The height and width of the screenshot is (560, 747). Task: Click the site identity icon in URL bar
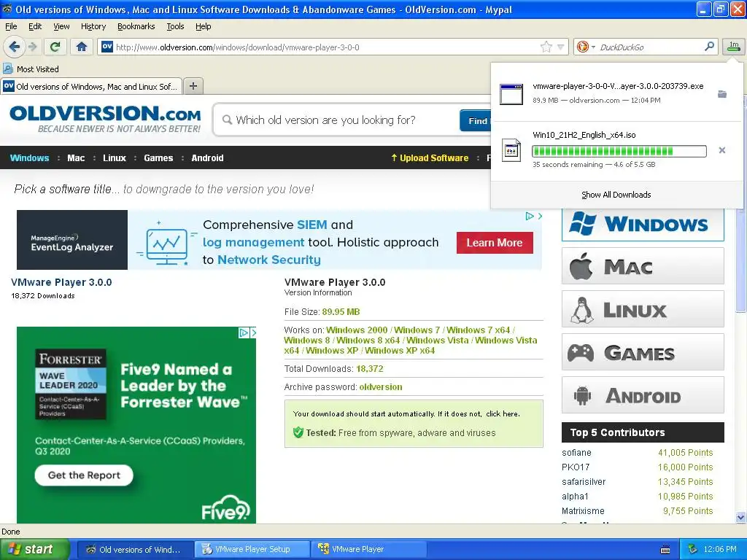point(107,47)
